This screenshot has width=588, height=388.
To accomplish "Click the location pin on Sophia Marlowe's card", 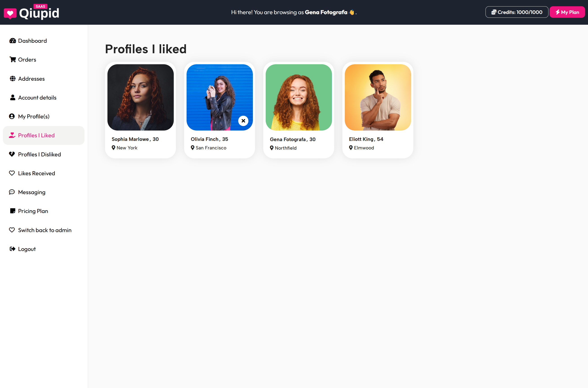I will point(114,147).
